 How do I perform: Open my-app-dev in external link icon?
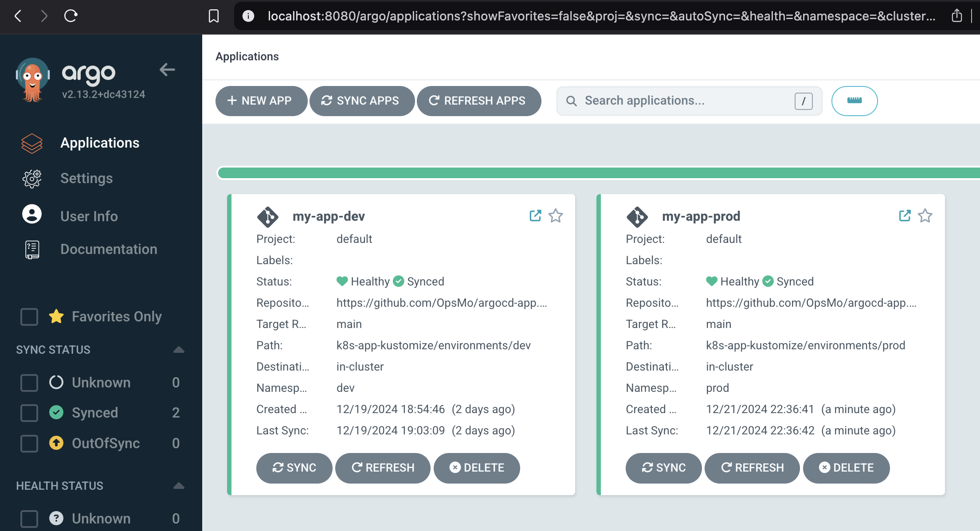pos(535,216)
